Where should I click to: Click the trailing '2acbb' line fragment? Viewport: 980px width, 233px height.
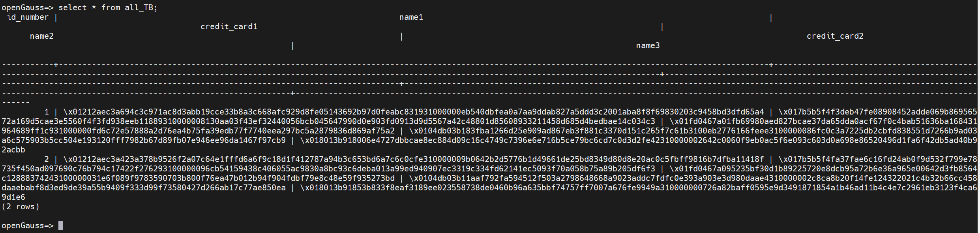(13, 150)
